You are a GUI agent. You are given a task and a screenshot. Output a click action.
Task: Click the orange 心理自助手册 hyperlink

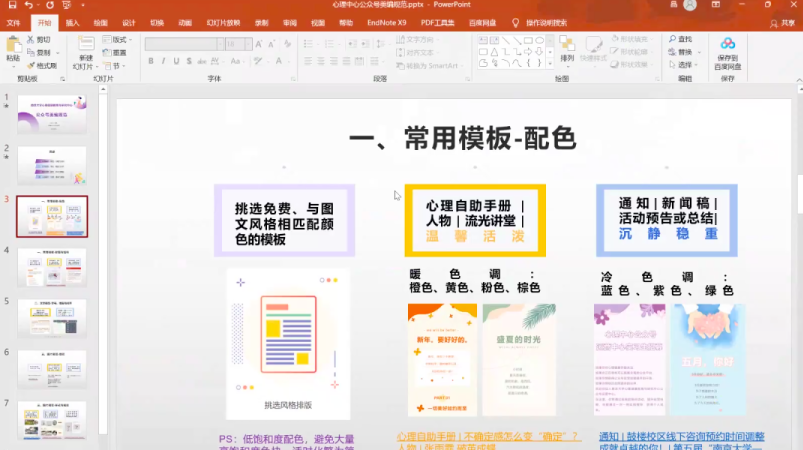(489, 437)
